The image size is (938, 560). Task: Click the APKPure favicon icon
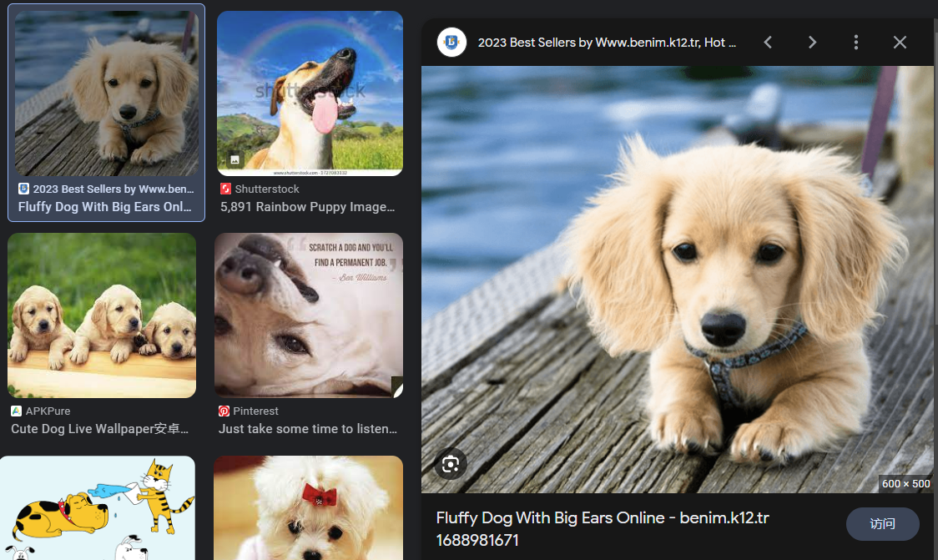tap(16, 411)
